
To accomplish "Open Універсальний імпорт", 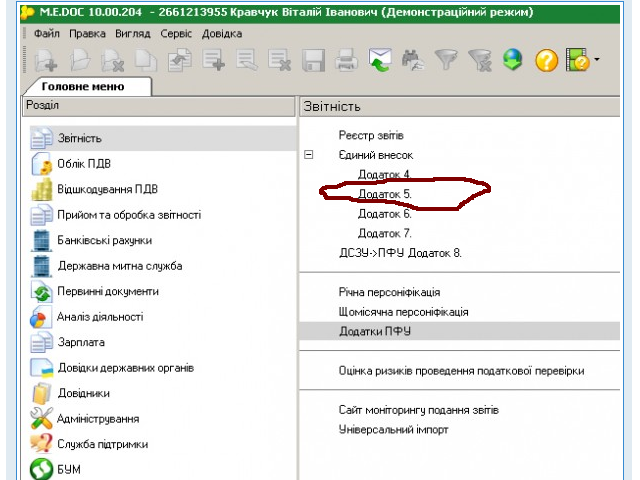I will click(393, 429).
